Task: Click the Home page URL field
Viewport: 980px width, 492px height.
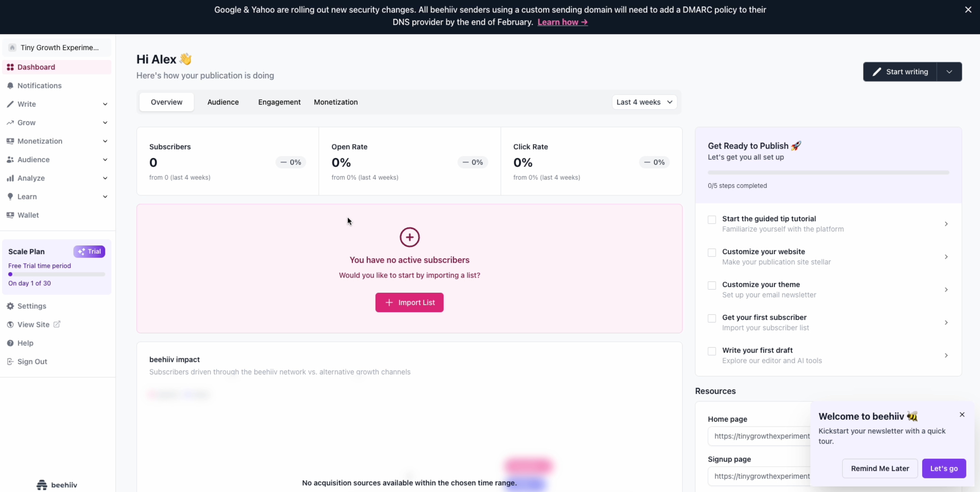Action: click(759, 436)
